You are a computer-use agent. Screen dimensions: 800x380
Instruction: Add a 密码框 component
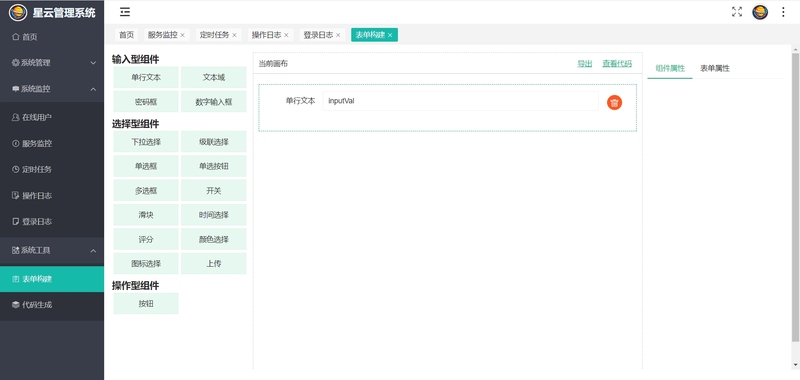146,102
